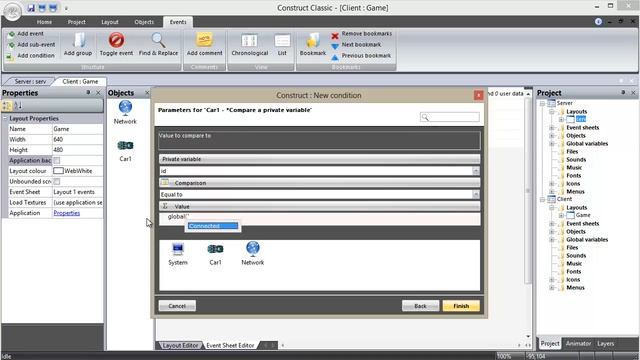Image resolution: width=640 pixels, height=360 pixels.
Task: Click the Width value field
Action: (x=78, y=139)
